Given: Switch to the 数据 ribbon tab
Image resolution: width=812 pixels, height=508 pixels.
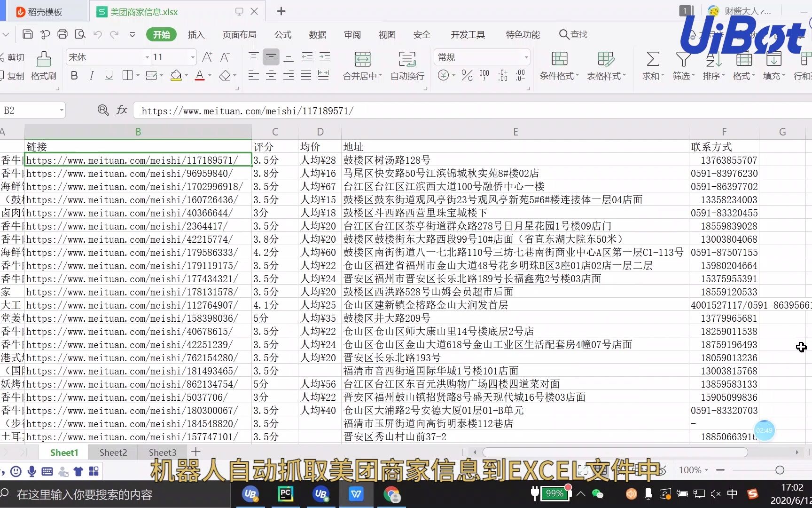Looking at the screenshot, I should pyautogui.click(x=318, y=34).
